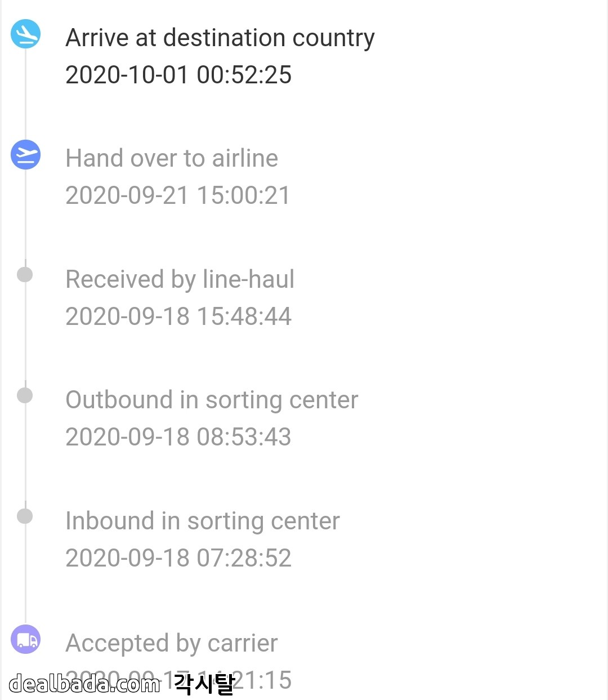Open the dealbada.com watermark link
This screenshot has width=608, height=700.
pos(84,684)
